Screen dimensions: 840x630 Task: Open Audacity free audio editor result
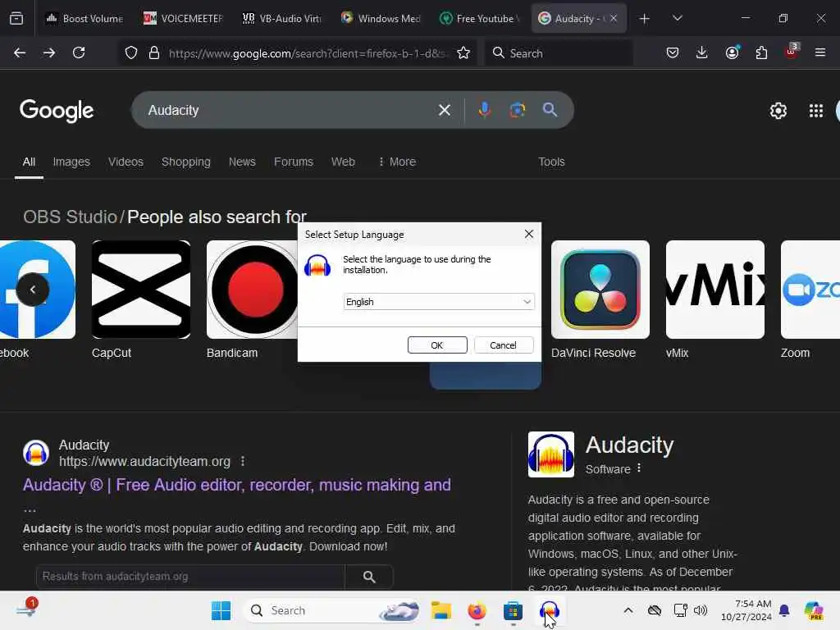coord(237,485)
